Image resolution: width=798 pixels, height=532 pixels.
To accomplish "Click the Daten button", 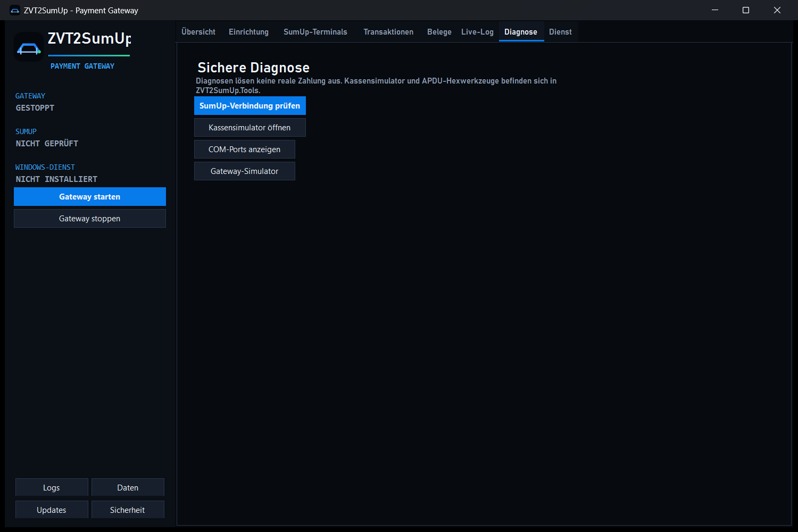I will pos(128,487).
